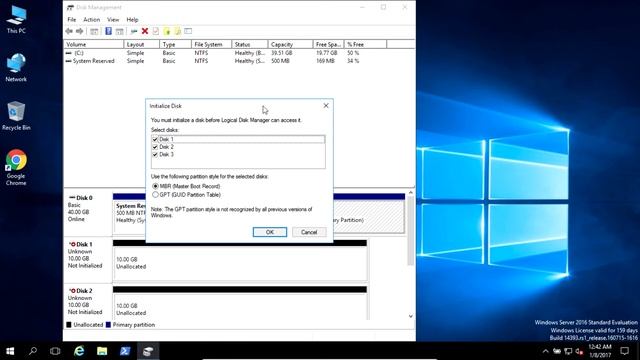Open This PC desktop icon
Image resolution: width=640 pixels, height=360 pixels.
(x=16, y=19)
